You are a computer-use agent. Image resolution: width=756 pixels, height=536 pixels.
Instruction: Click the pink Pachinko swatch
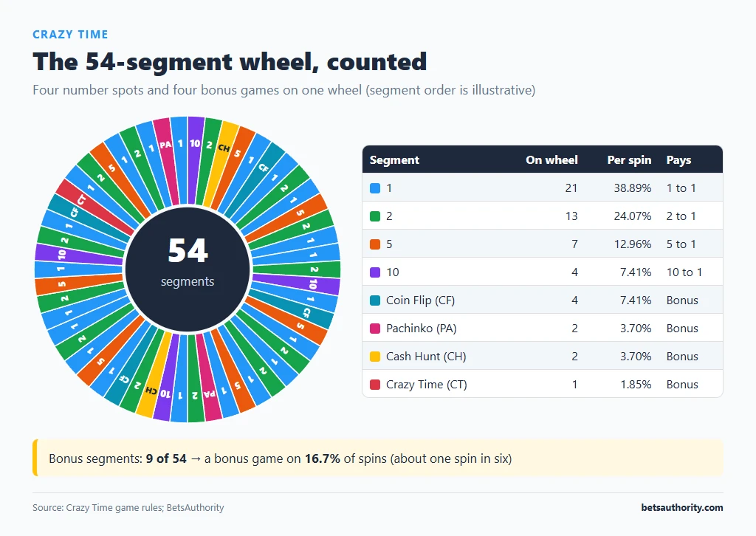pos(374,329)
